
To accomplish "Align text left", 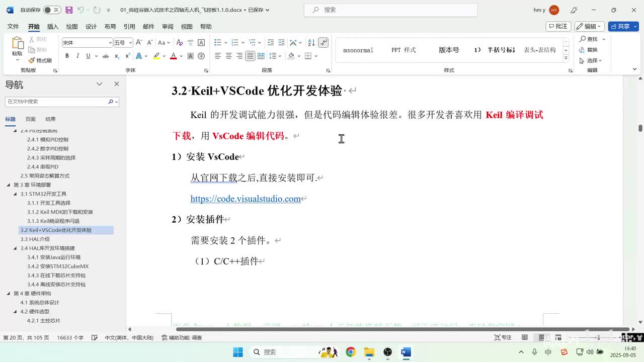I will coord(218,56).
